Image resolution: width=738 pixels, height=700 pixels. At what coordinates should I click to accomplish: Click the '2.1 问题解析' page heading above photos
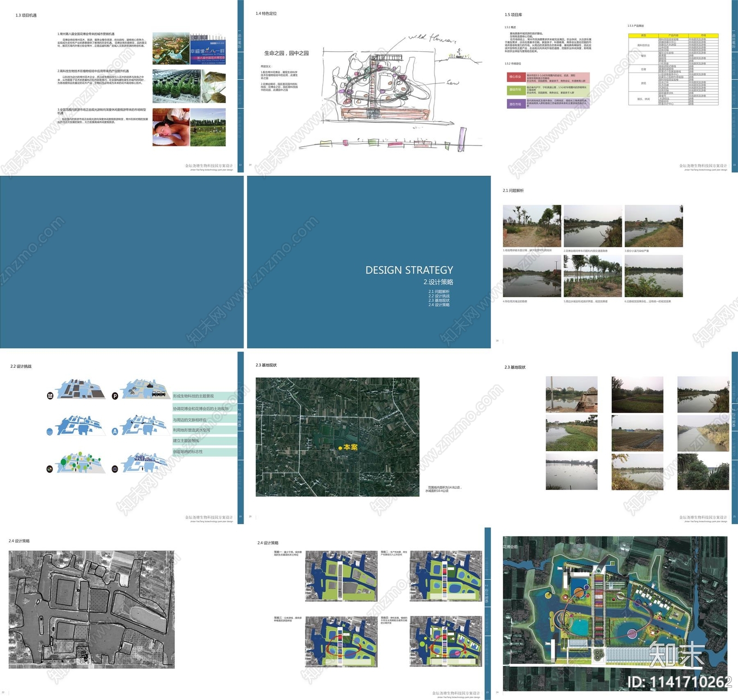pyautogui.click(x=513, y=190)
